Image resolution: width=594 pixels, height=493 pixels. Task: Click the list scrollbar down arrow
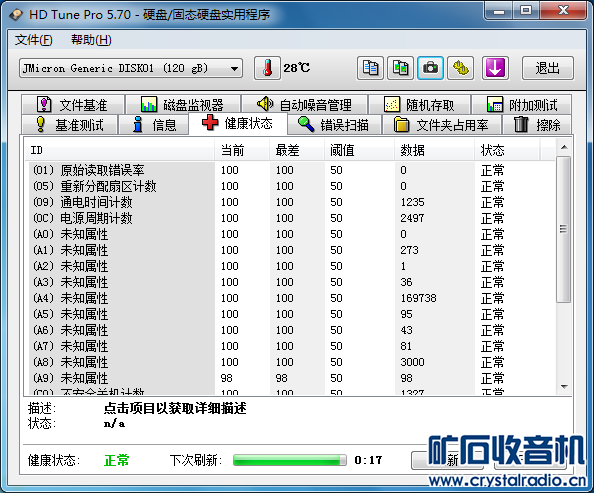point(564,387)
